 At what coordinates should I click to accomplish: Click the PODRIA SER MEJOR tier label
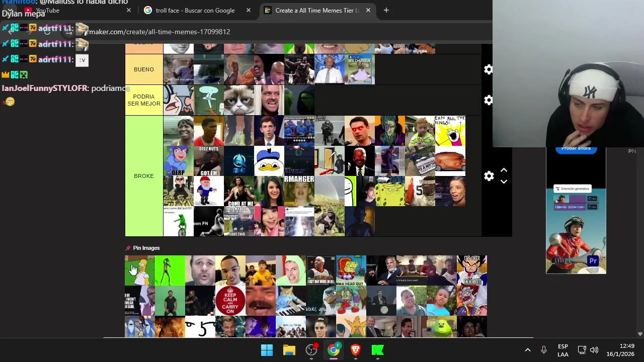[144, 100]
